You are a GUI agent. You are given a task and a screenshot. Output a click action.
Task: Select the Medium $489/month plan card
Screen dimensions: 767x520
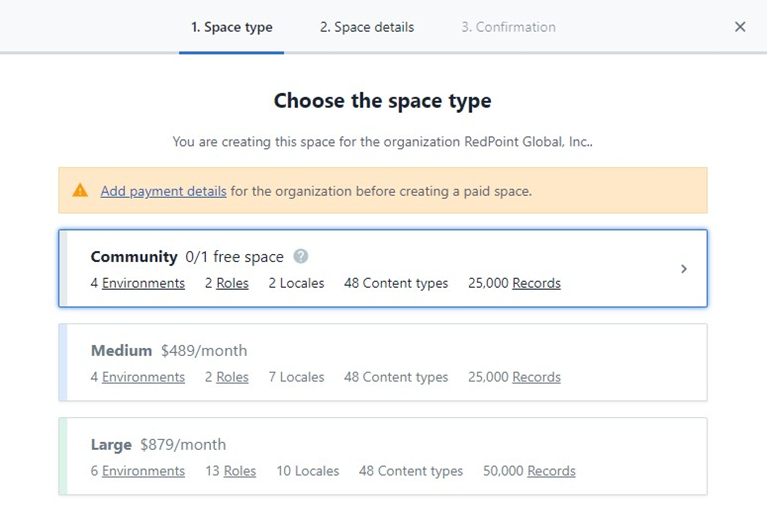point(400,352)
